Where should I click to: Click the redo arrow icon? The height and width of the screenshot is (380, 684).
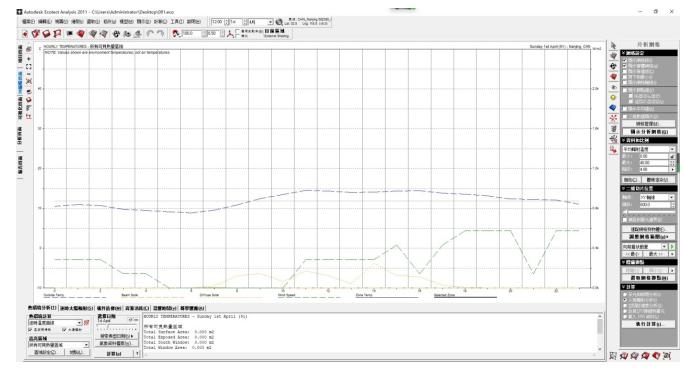[x=161, y=34]
